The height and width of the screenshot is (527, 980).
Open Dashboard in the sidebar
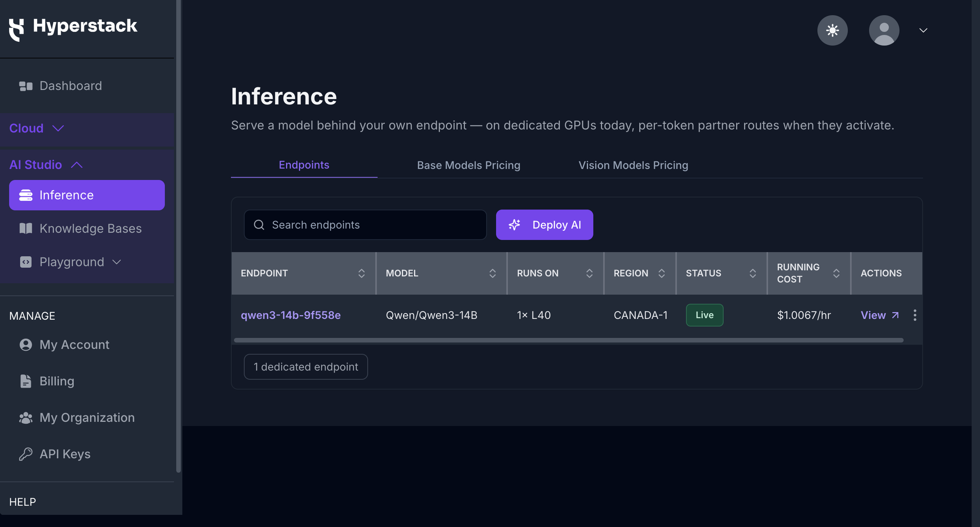[x=61, y=86]
